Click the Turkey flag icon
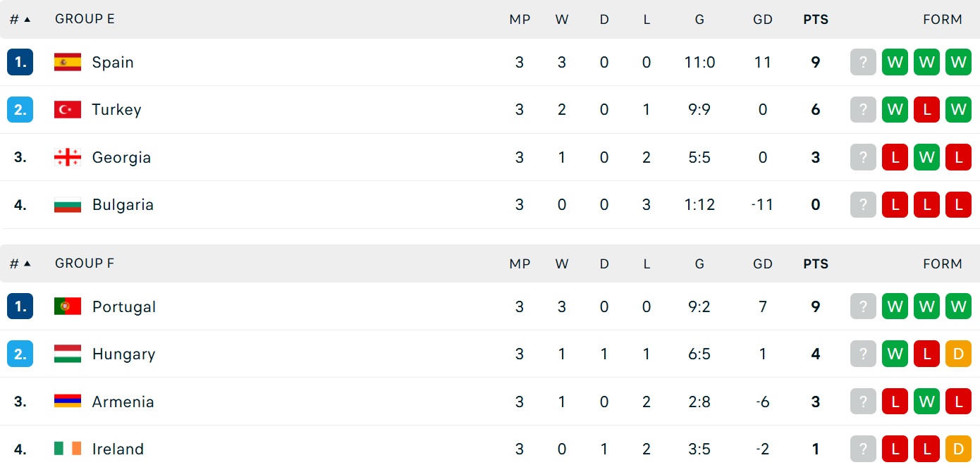Image resolution: width=980 pixels, height=472 pixels. (x=68, y=109)
